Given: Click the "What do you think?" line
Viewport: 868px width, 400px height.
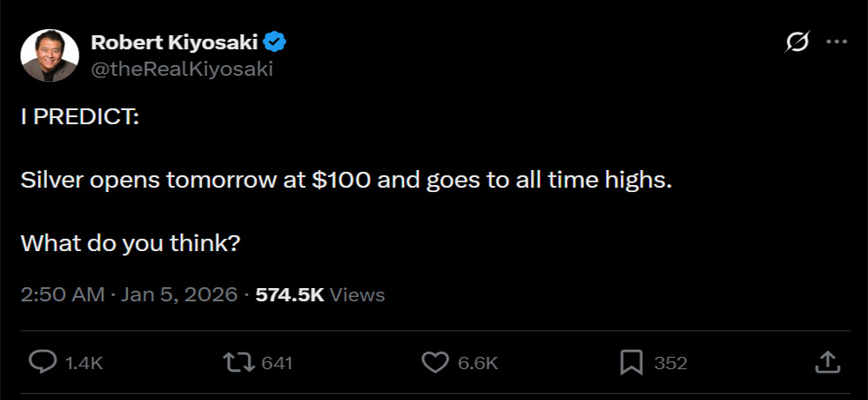Looking at the screenshot, I should coord(131,241).
